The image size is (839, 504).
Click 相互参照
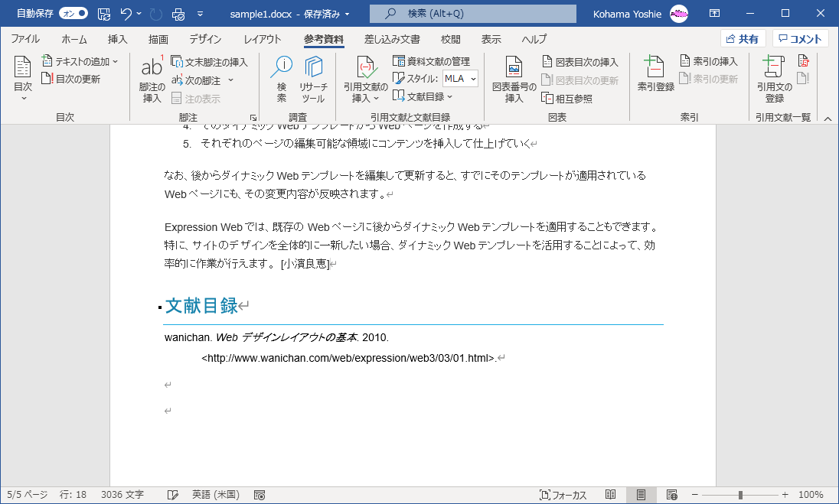point(567,99)
